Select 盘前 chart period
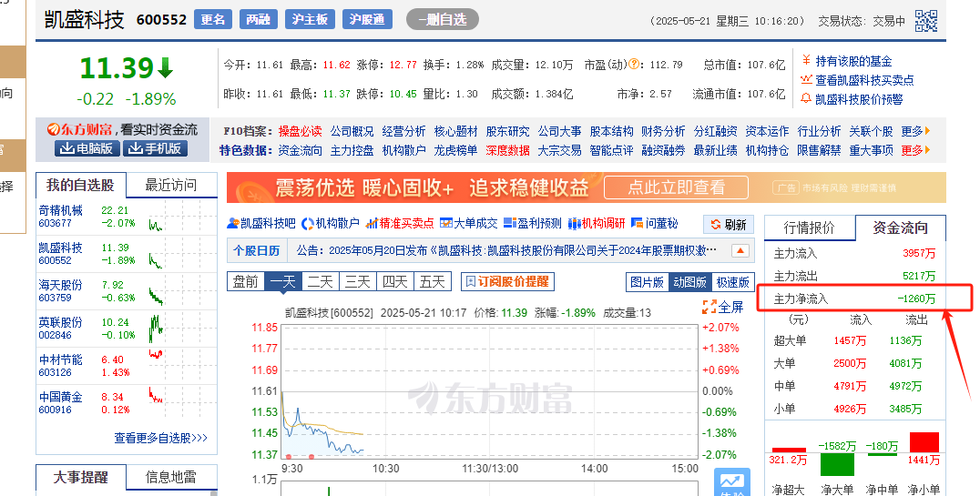Image resolution: width=980 pixels, height=496 pixels. [x=246, y=282]
